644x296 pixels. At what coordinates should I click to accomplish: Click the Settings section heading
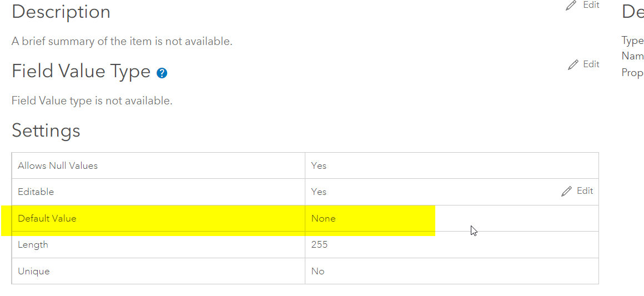click(x=46, y=131)
